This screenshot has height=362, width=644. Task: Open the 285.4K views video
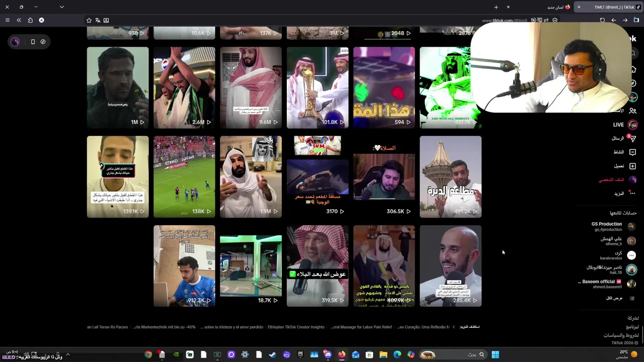pos(450,266)
